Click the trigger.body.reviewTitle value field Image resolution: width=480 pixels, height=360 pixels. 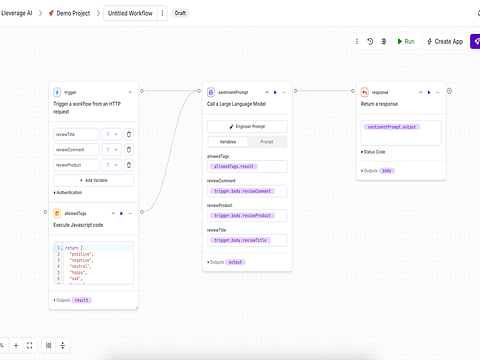247,240
